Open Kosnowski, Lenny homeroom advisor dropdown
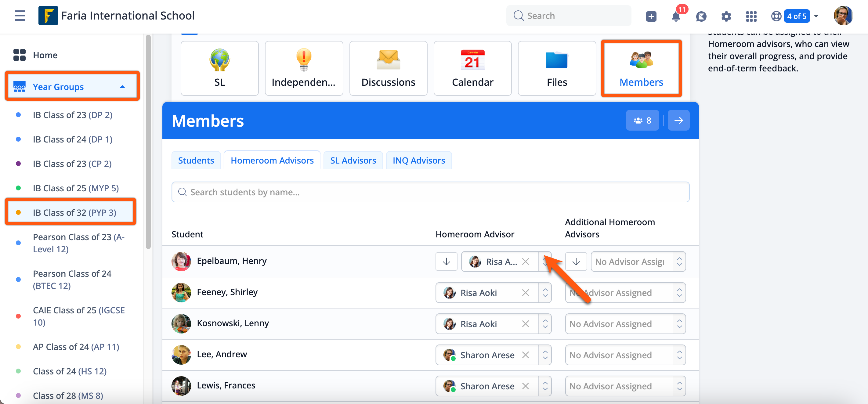Screen dimensions: 868x404 click(545, 324)
